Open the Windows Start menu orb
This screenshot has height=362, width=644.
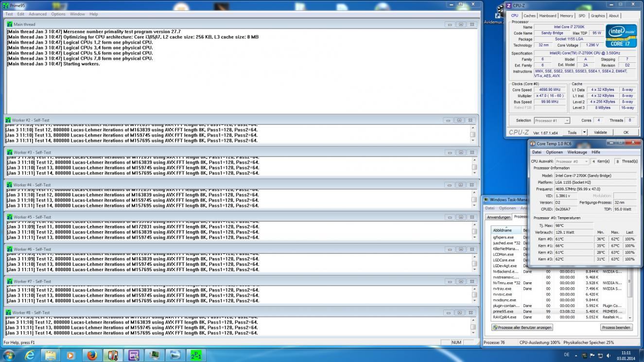pos(9,355)
